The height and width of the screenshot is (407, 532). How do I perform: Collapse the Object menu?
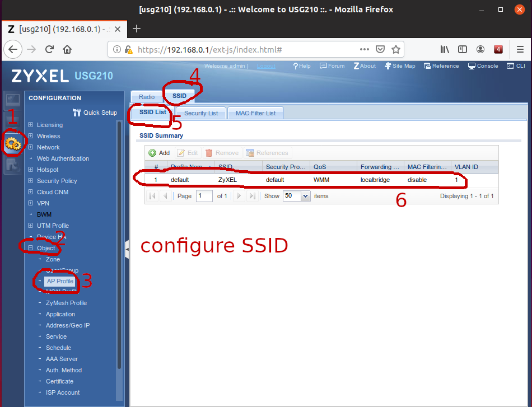coord(31,248)
